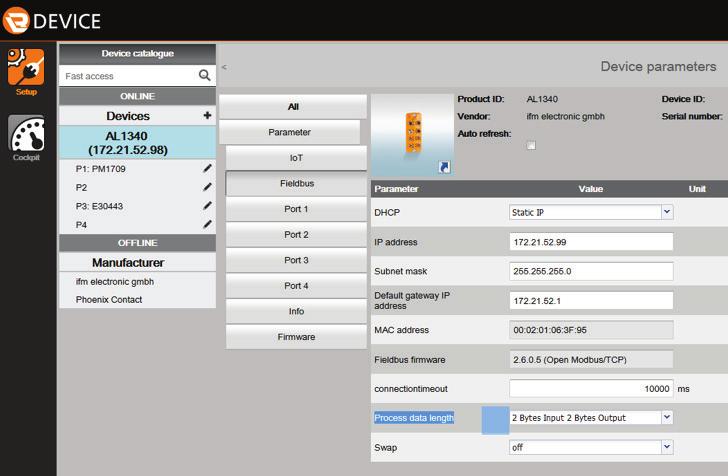This screenshot has width=728, height=476.
Task: Select P3: E30443 port entry
Action: [x=99, y=206]
